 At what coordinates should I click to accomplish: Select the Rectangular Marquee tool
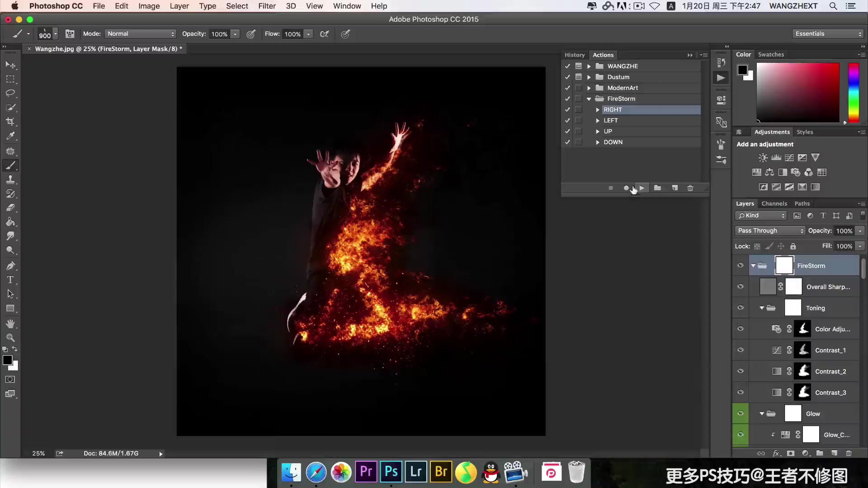10,79
